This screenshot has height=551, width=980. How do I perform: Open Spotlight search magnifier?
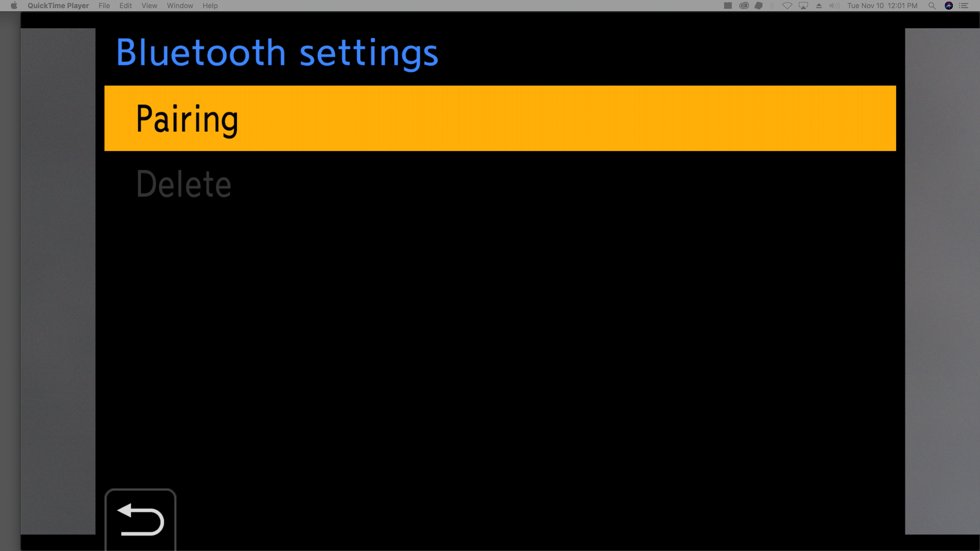tap(932, 6)
